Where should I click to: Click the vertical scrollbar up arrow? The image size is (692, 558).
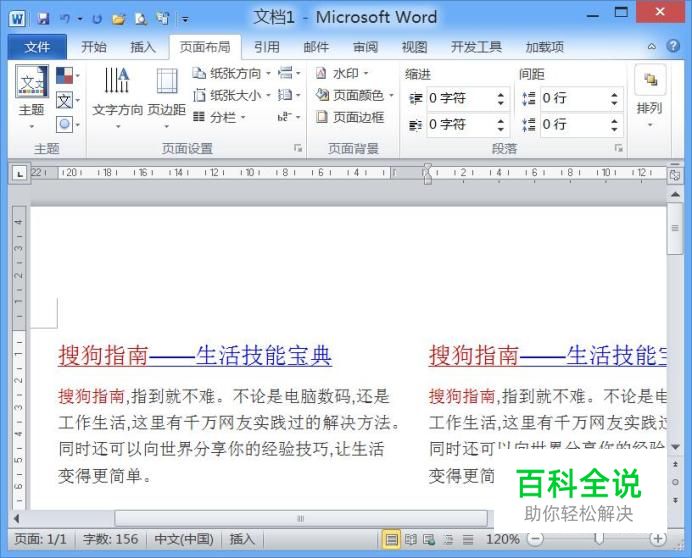coord(675,194)
